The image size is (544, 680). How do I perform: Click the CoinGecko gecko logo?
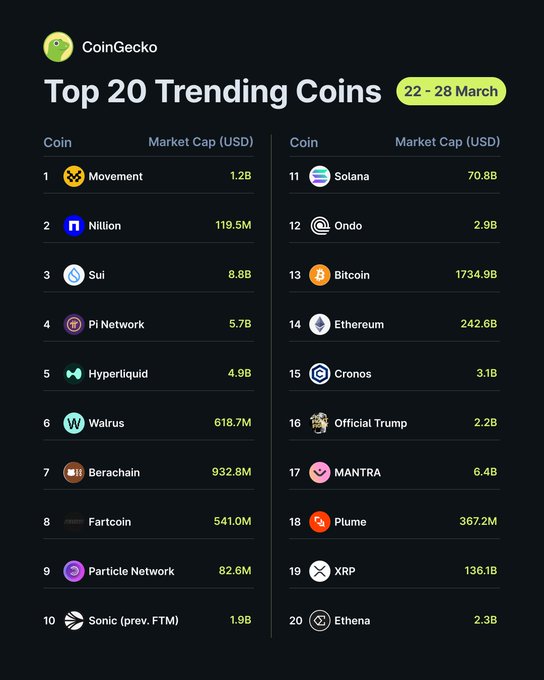point(58,47)
